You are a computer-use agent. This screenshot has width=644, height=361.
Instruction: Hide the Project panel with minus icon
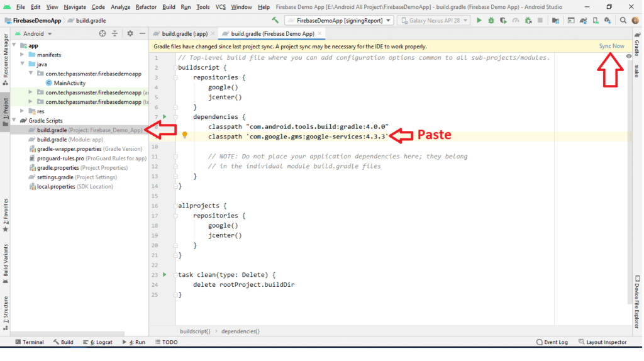tap(142, 33)
